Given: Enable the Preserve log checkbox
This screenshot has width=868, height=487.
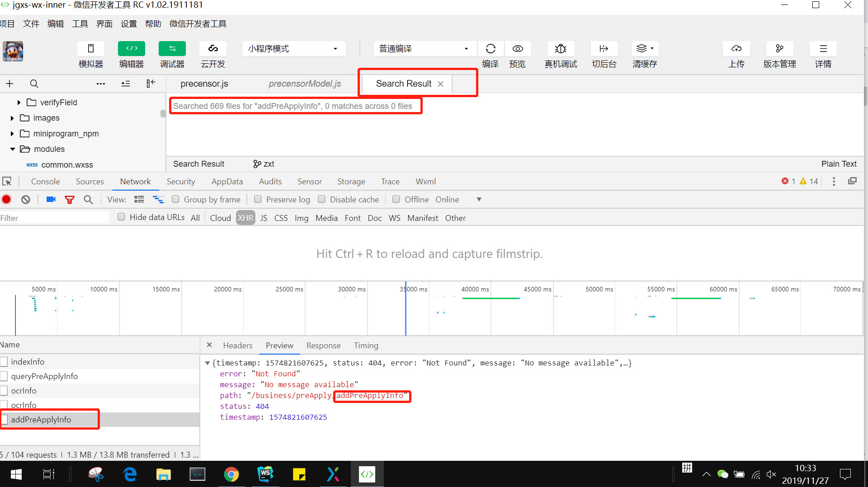Looking at the screenshot, I should pos(258,199).
